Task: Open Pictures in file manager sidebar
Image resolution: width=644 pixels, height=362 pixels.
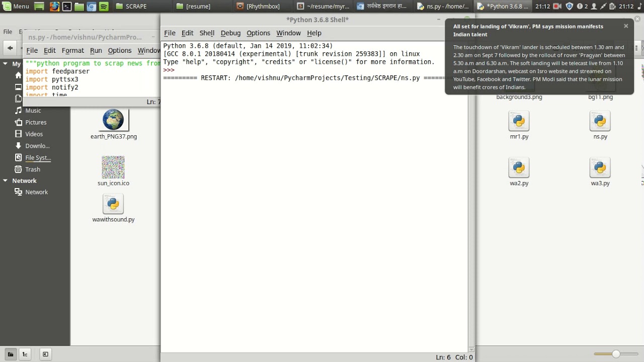Action: (x=36, y=122)
